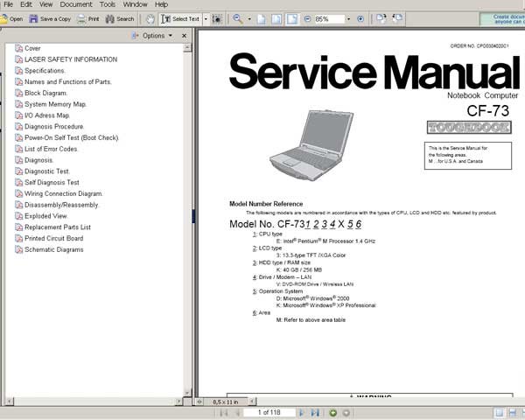Open the Exploded View bookmark
This screenshot has width=525, height=420.
[46, 216]
